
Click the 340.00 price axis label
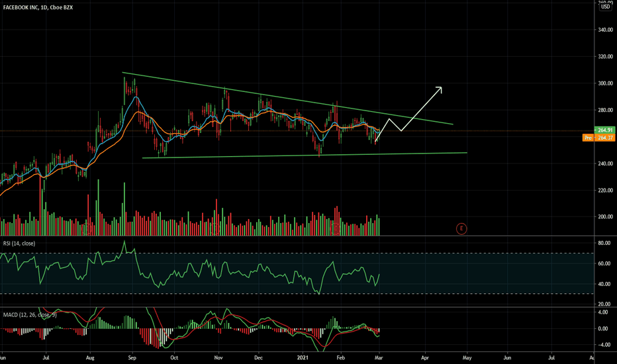[x=605, y=30]
